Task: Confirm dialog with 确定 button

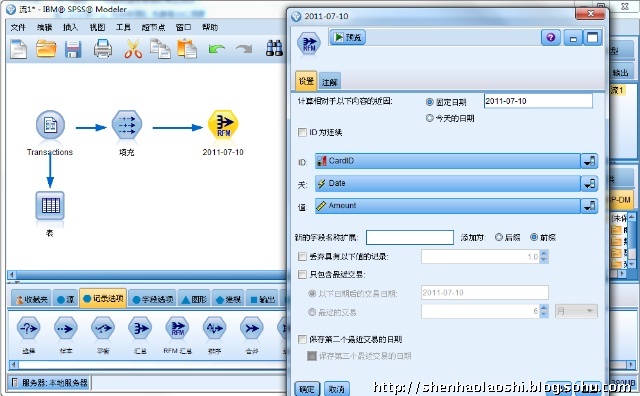Action: tap(307, 389)
